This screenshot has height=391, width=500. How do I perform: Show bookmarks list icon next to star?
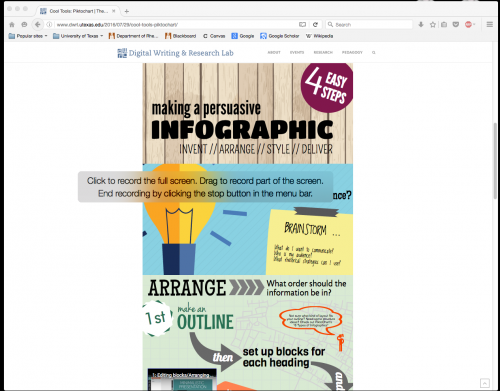coord(444,25)
